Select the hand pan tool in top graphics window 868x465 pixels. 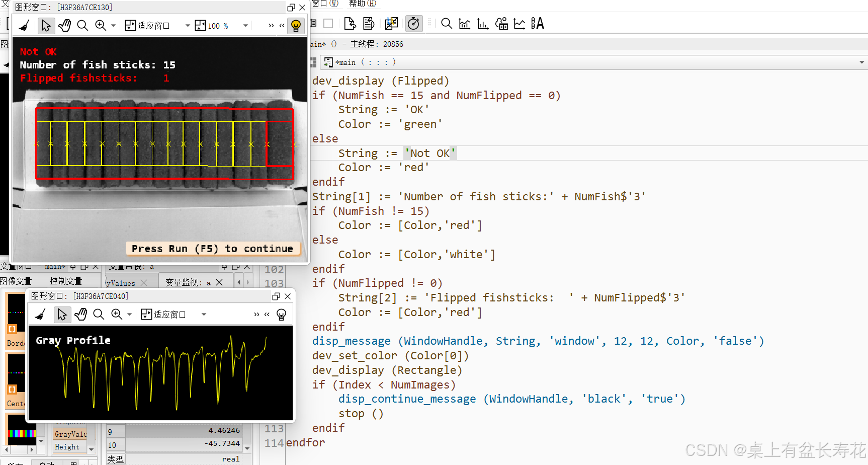pos(65,26)
